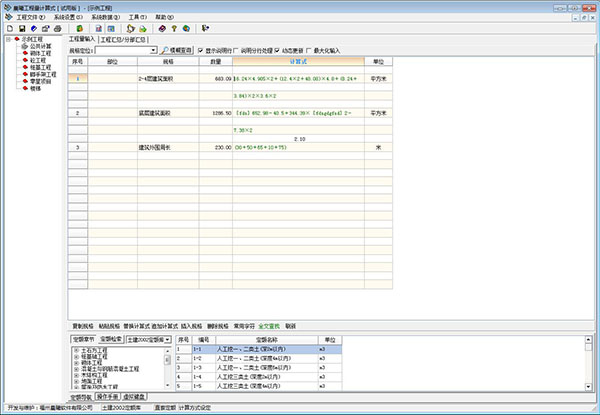Select 砌体工程 in the left project tree
The image size is (600, 415).
[40, 53]
